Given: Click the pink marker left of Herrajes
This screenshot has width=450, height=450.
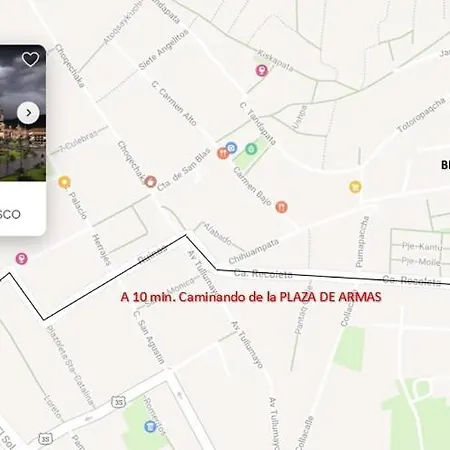Looking at the screenshot, I should [x=22, y=259].
